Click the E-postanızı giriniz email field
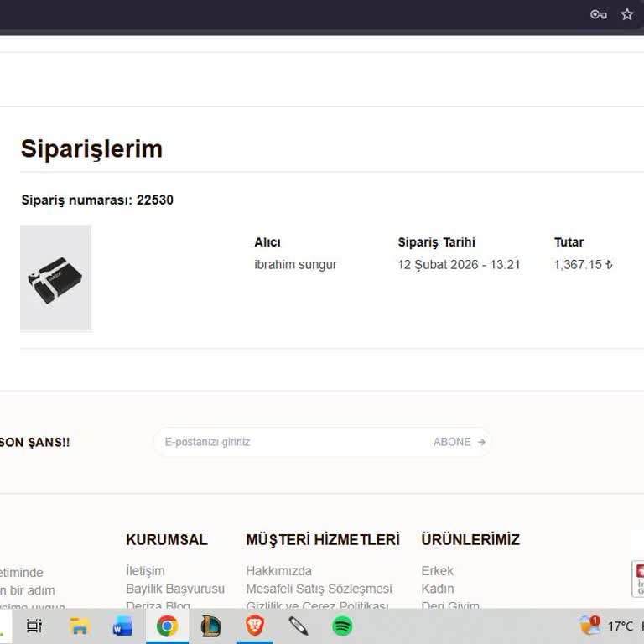The width and height of the screenshot is (644, 644). tap(285, 442)
